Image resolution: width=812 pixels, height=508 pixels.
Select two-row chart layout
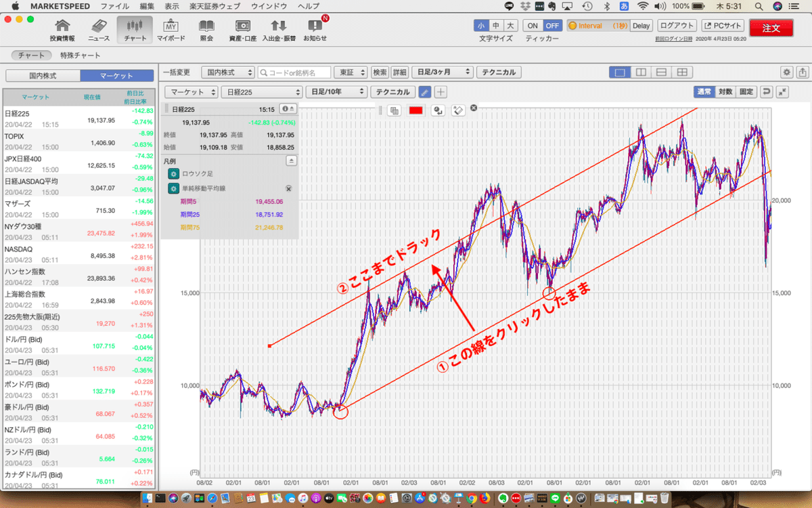662,72
